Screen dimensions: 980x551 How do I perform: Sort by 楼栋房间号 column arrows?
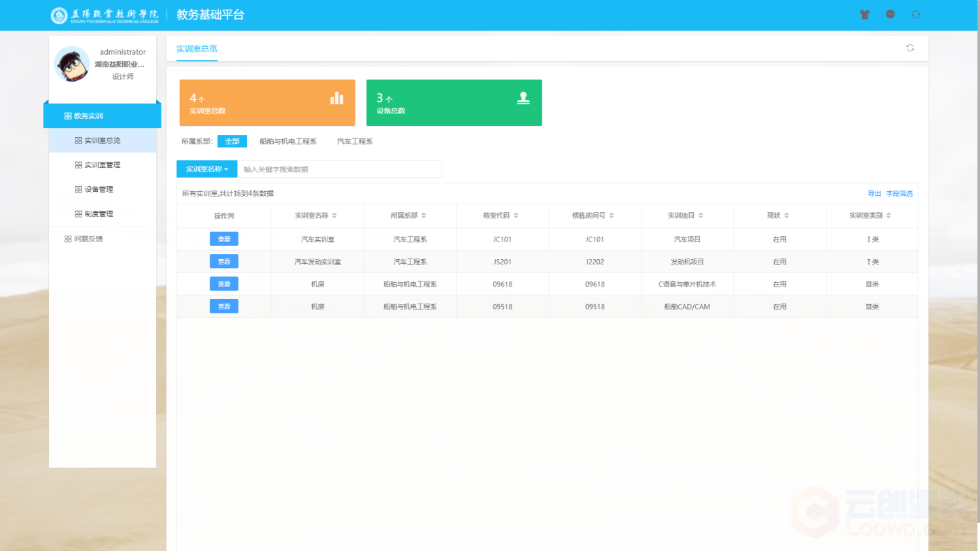pyautogui.click(x=612, y=215)
